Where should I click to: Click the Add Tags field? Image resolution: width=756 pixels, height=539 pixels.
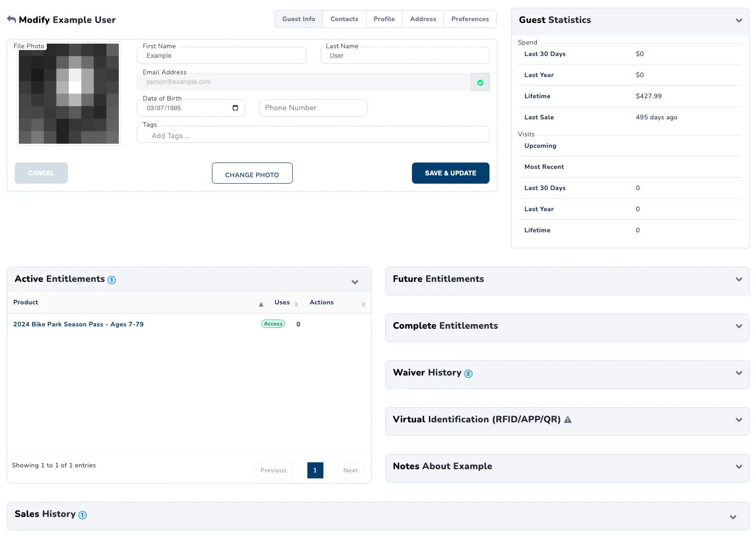[x=313, y=135]
